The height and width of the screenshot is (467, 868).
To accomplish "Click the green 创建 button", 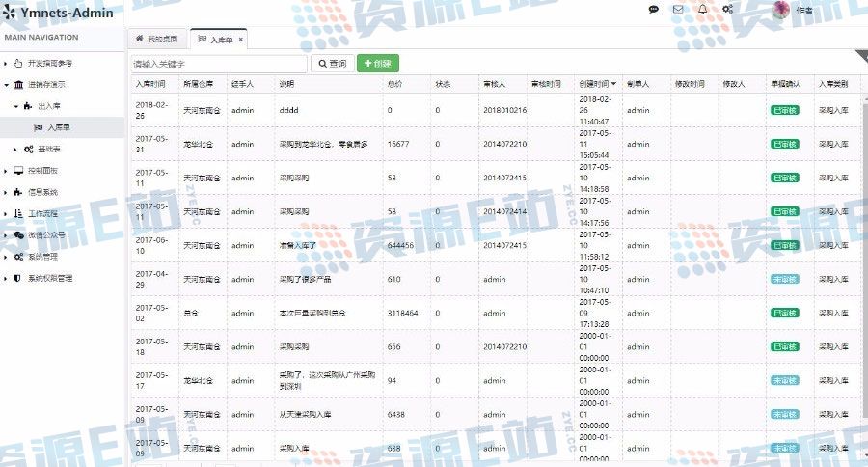I will 377,64.
